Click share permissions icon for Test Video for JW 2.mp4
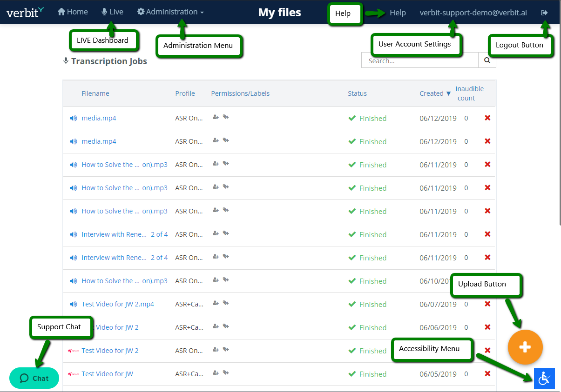561x392 pixels. coord(216,303)
